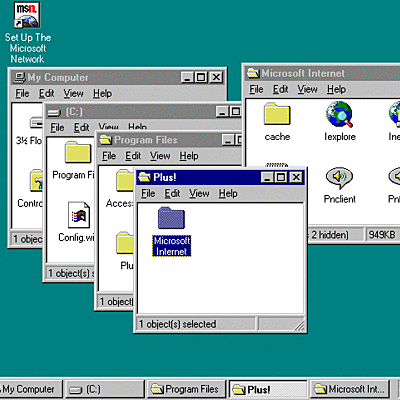Viewport: 400px width, 400px height.
Task: Open Edit menu in Microsoft Internet window
Action: click(x=280, y=89)
